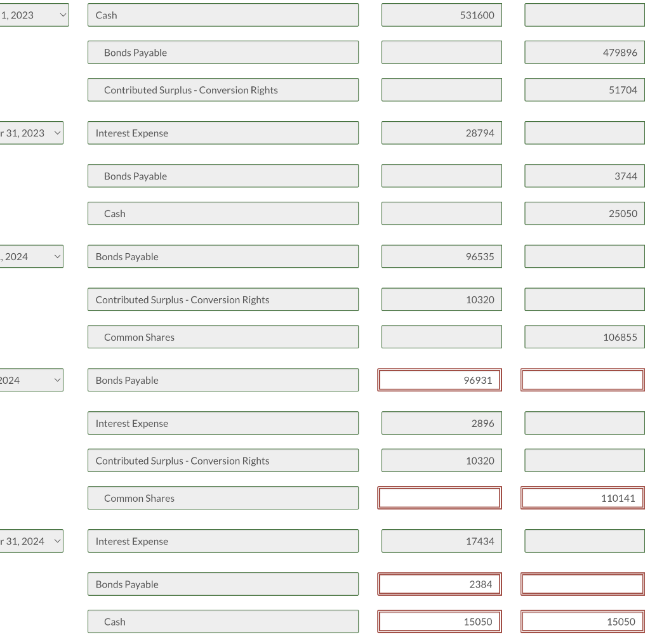Click the empty debit field beside credit 479896
650x644 pixels.
(442, 53)
